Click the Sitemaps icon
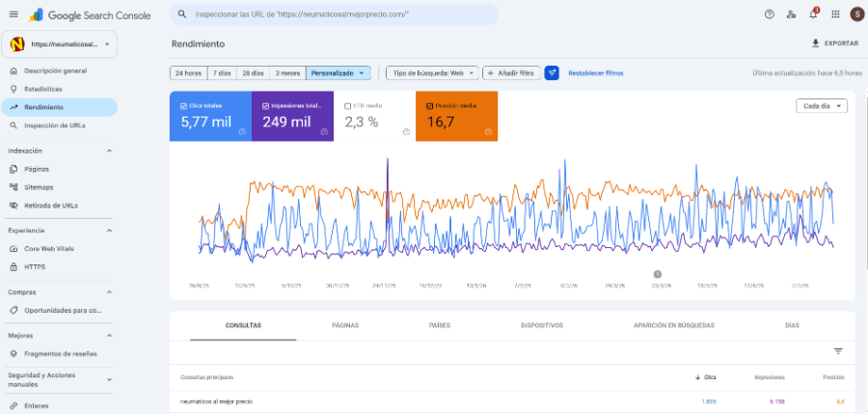The width and height of the screenshot is (868, 414). (14, 187)
